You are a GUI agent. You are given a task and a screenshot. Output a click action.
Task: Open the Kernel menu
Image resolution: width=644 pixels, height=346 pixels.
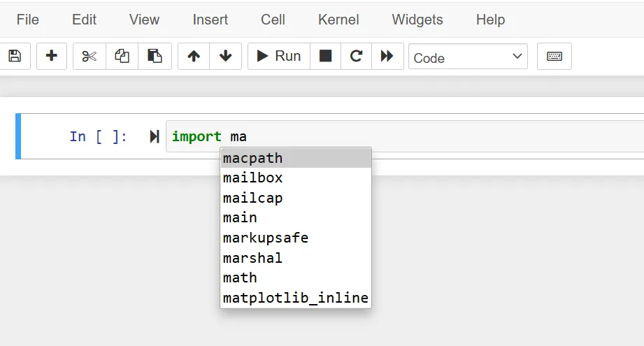(338, 20)
